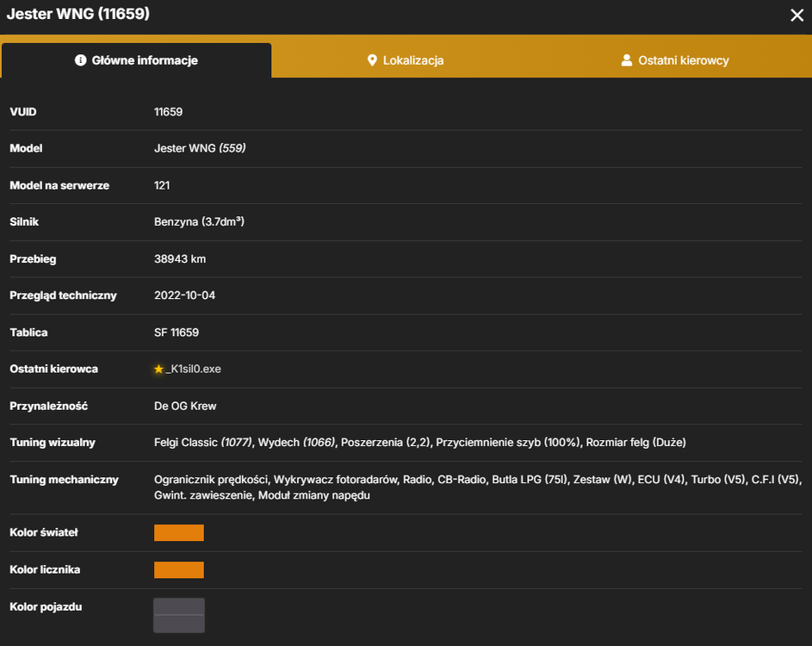Click the inspection date 2022-10-04
Screen dimensions: 812x646
(x=184, y=295)
